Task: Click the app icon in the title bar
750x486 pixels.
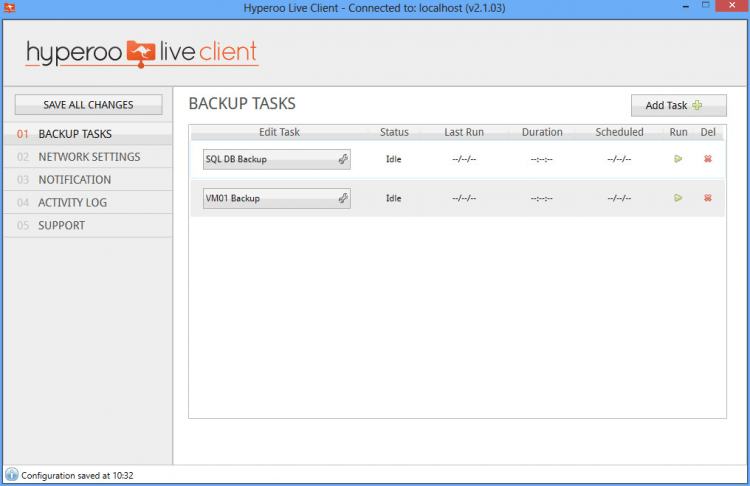Action: (10, 8)
